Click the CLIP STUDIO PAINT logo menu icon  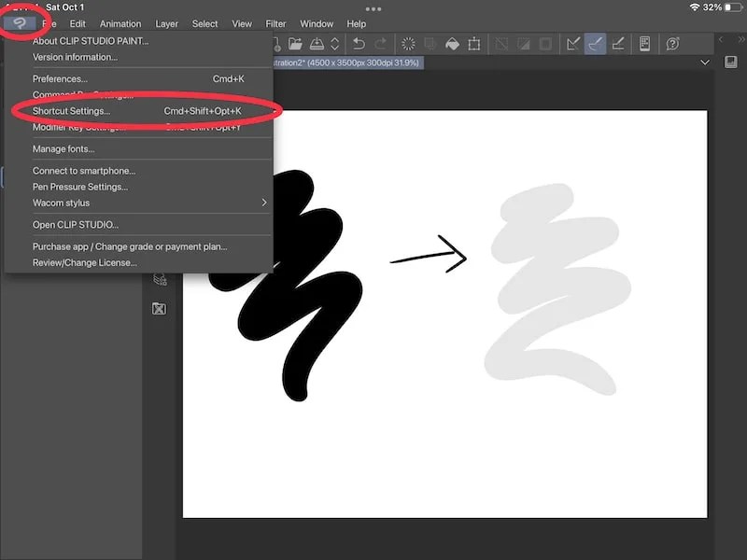[20, 23]
